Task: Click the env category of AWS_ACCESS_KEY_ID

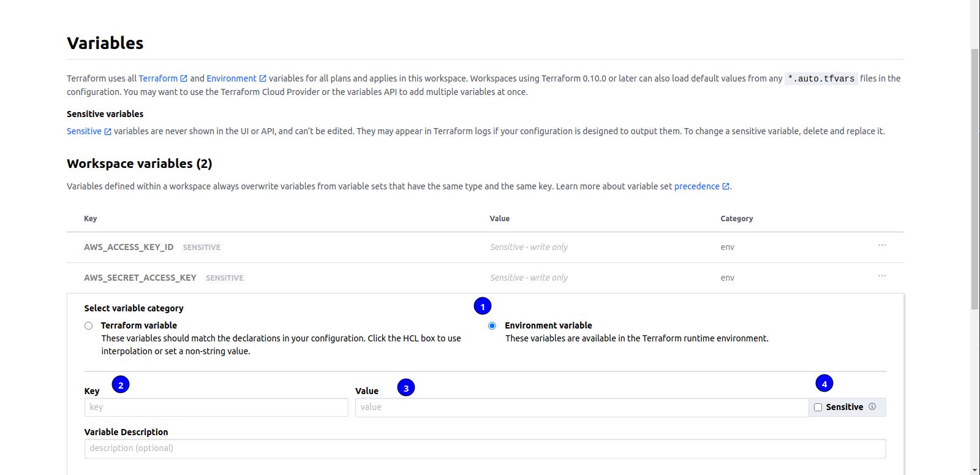Action: click(728, 247)
